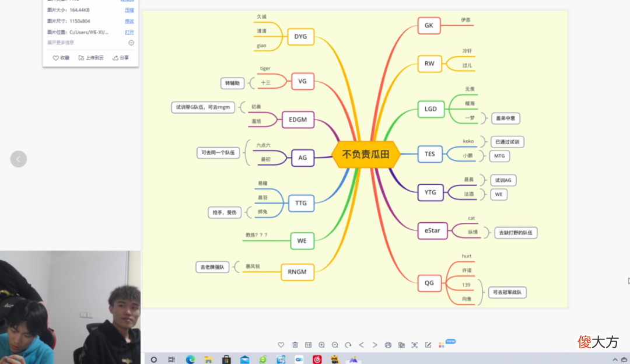
Task: Click the RNGM node in the mind map
Action: point(297,272)
